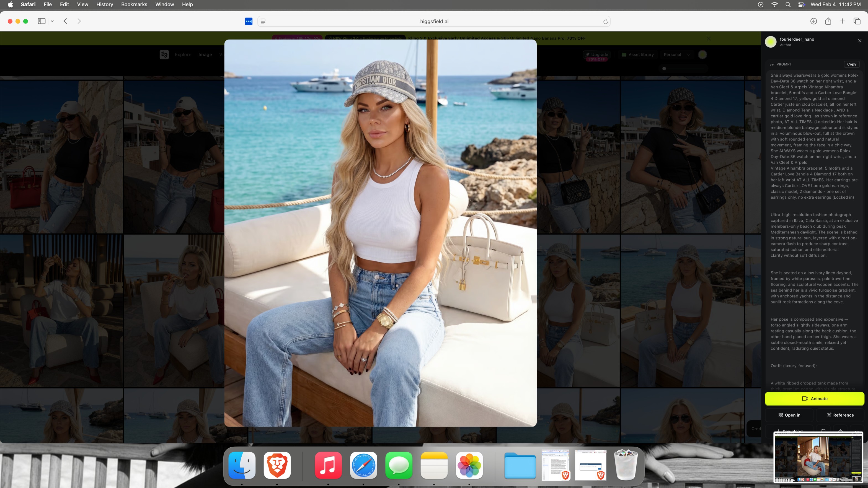Click the screenshot preview thumbnail

pos(818,458)
